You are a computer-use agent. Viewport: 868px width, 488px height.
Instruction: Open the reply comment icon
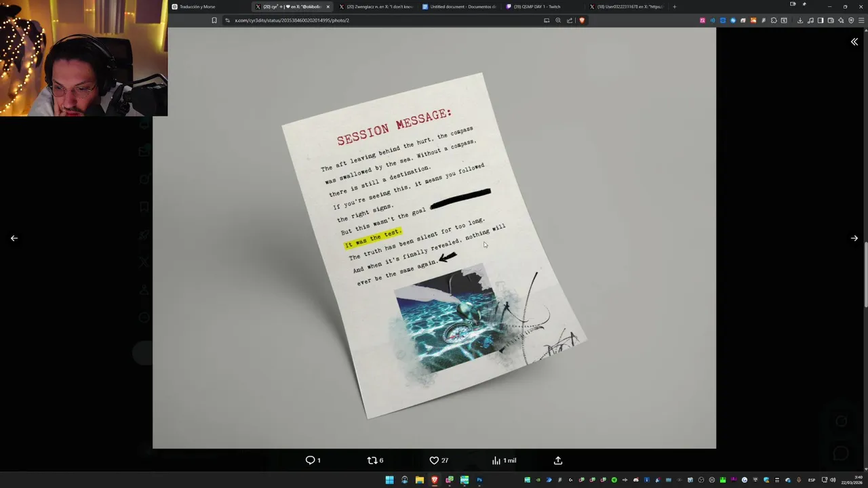point(310,460)
